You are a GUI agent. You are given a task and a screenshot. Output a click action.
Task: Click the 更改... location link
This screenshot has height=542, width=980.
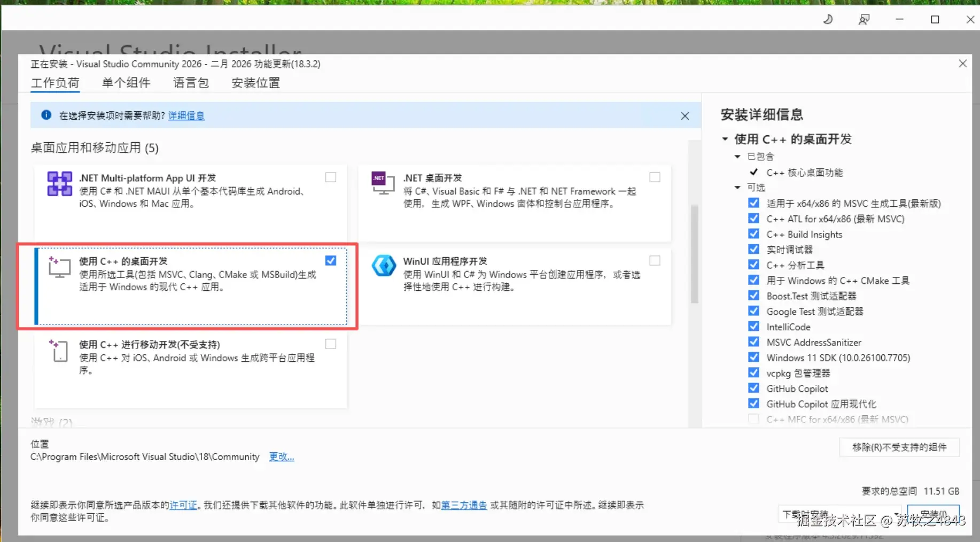click(282, 456)
